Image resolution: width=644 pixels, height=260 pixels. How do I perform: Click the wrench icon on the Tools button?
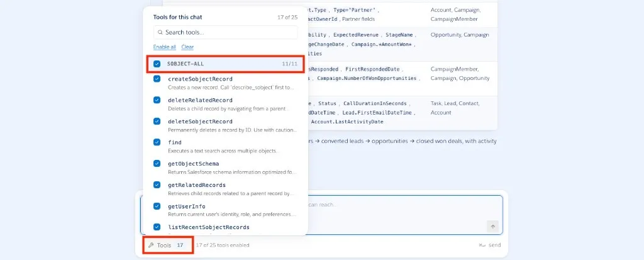point(151,245)
